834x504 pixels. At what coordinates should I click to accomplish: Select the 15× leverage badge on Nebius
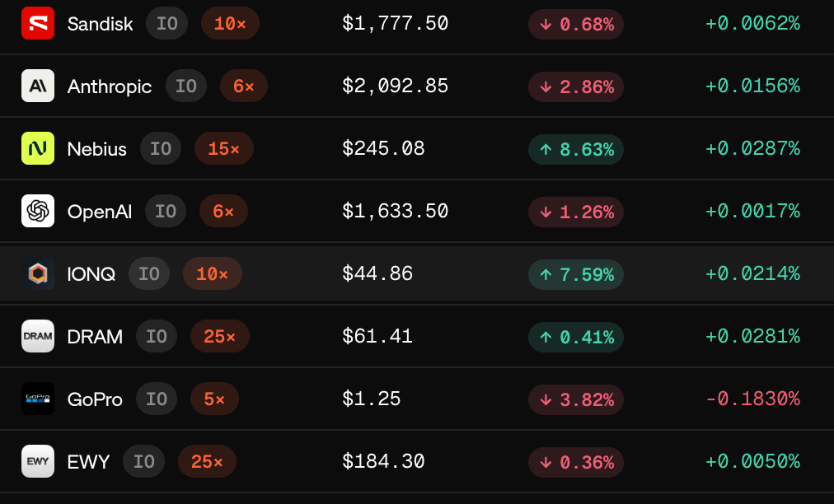224,148
